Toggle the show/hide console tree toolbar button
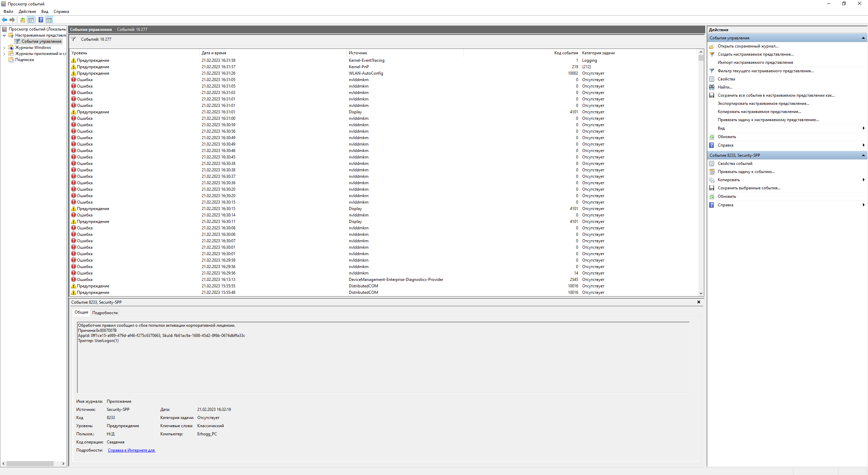 31,20
